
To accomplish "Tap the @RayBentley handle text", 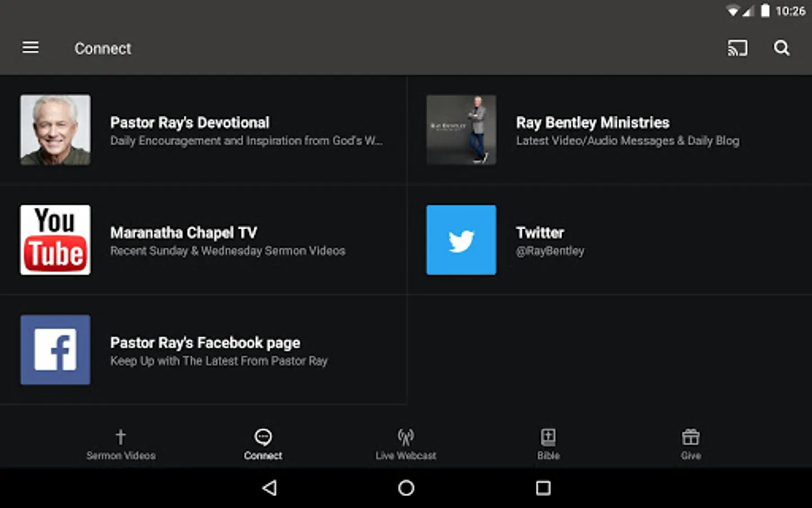I will click(550, 251).
